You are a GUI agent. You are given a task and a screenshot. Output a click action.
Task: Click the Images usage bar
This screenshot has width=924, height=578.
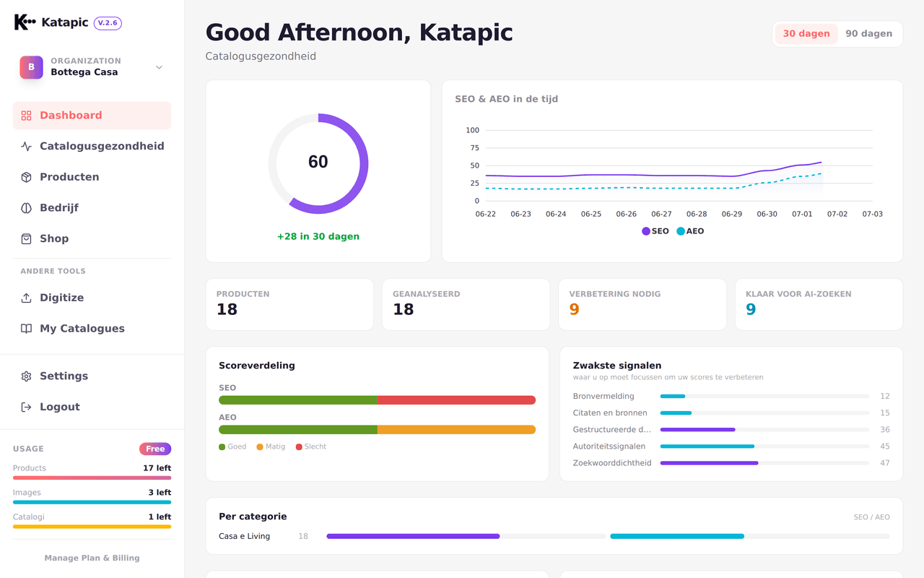pos(92,502)
